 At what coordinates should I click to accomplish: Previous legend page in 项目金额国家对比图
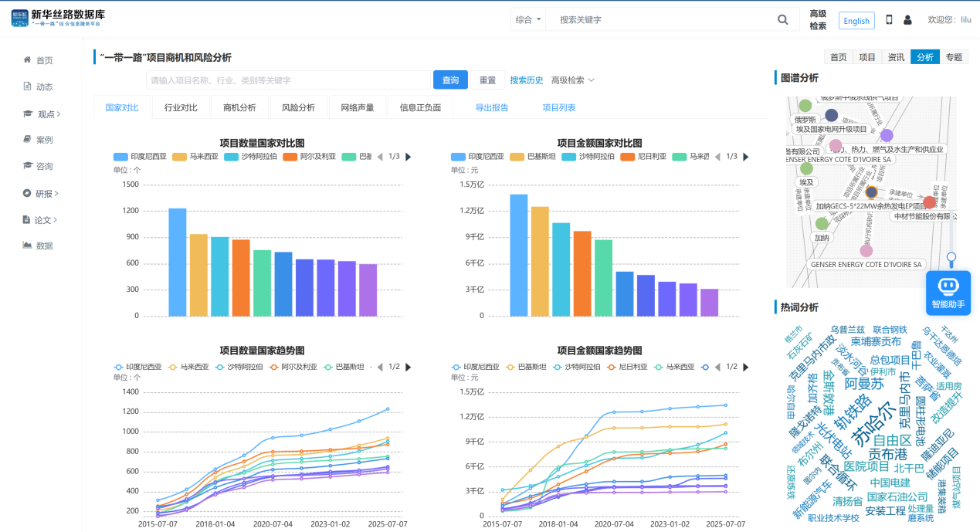tap(717, 157)
